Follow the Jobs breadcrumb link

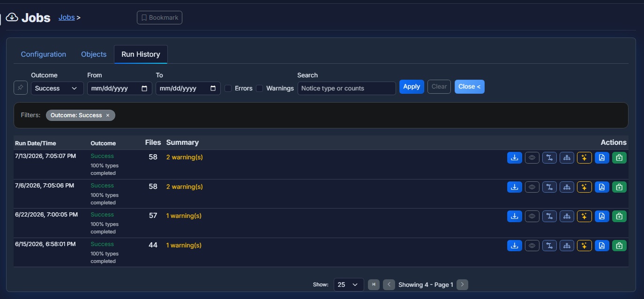click(67, 17)
